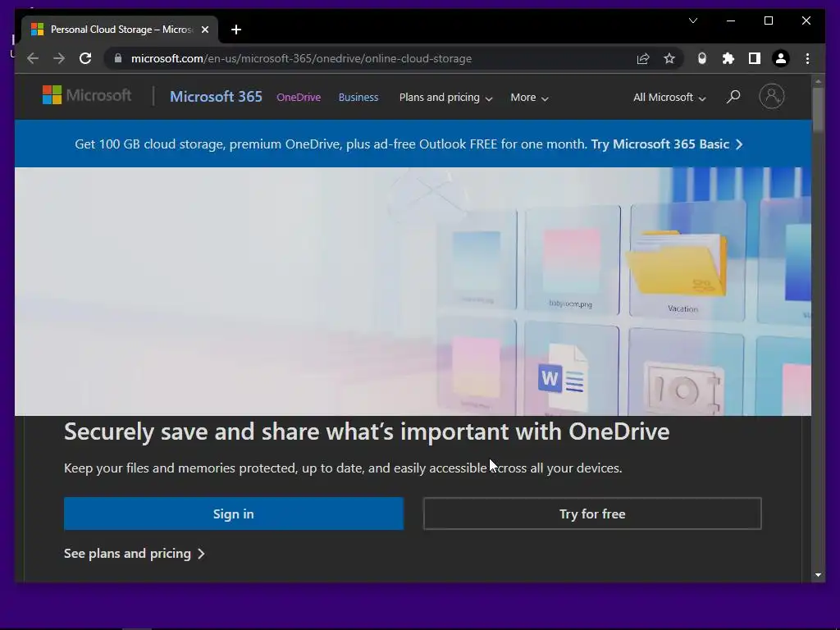The width and height of the screenshot is (840, 630).
Task: Open a new tab with the plus icon
Action: (236, 30)
